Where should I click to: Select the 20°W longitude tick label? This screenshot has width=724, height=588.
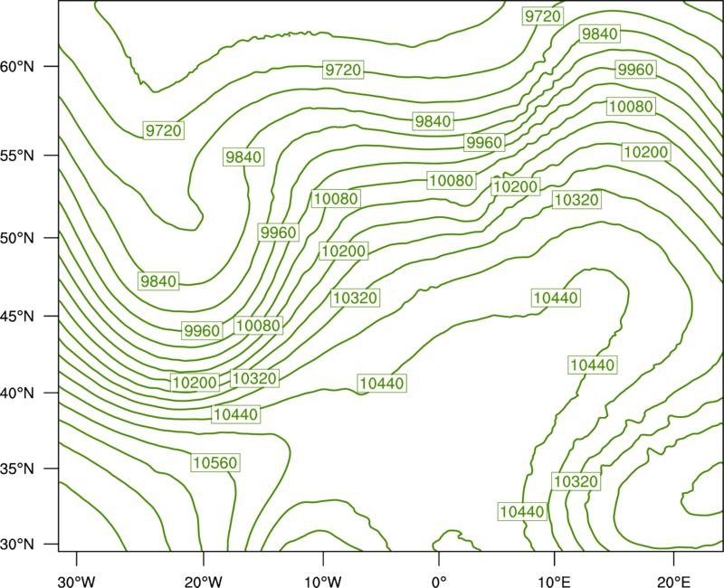tap(204, 582)
